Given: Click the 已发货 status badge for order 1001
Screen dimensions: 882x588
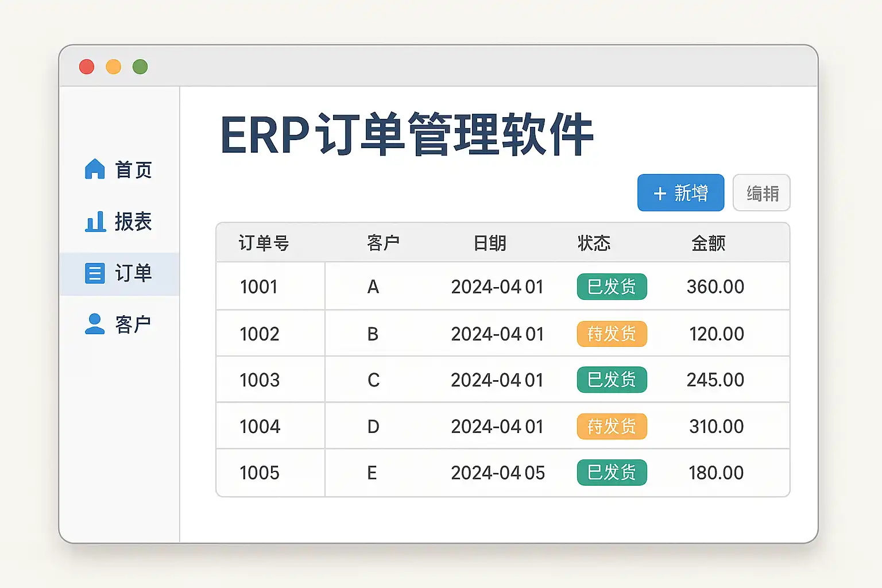Looking at the screenshot, I should tap(612, 287).
